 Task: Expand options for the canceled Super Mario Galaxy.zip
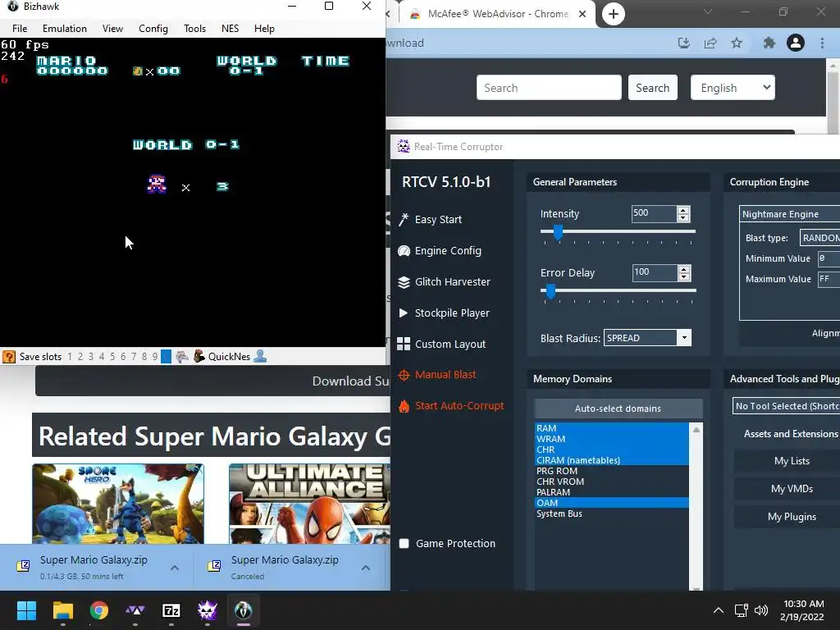(x=365, y=568)
